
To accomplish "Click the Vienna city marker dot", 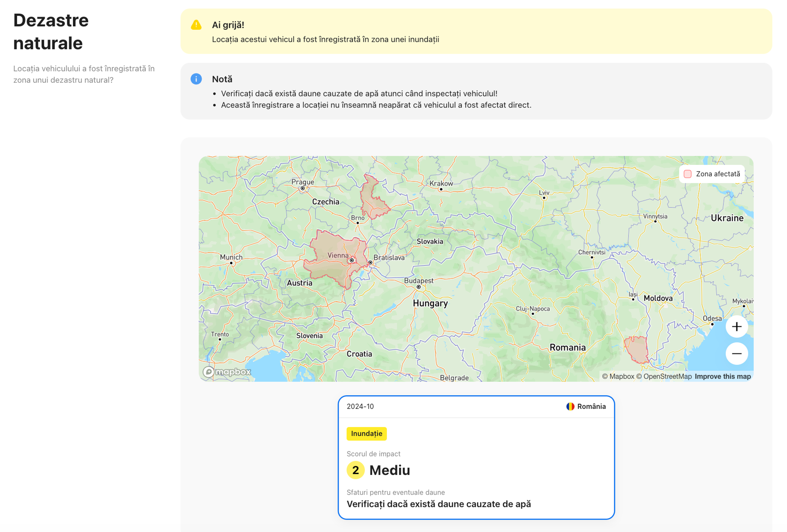I will coord(352,260).
